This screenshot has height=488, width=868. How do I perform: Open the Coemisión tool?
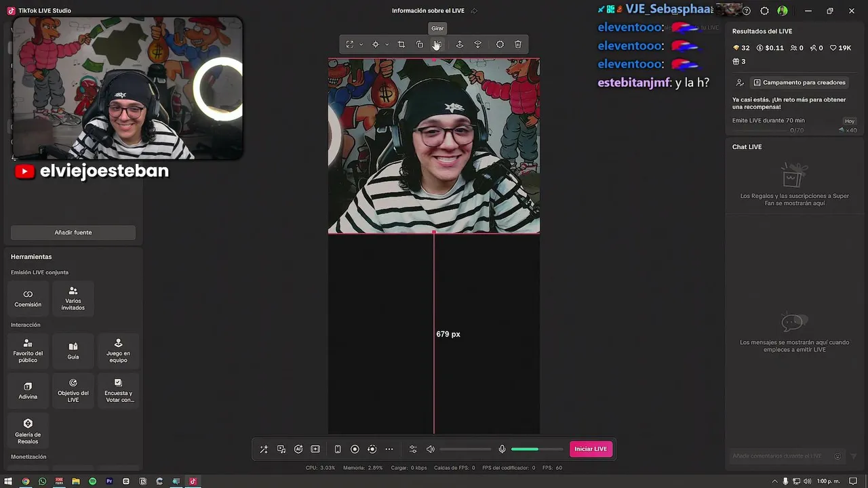[x=28, y=298]
